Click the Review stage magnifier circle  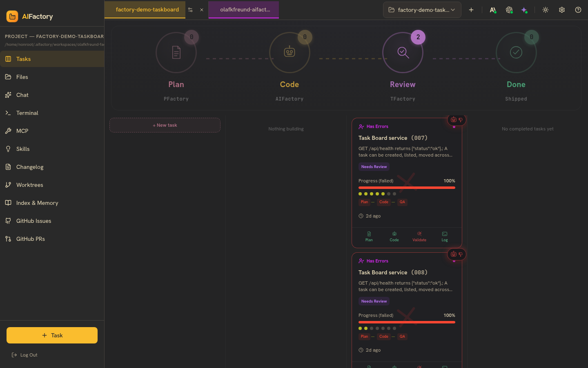(x=403, y=52)
